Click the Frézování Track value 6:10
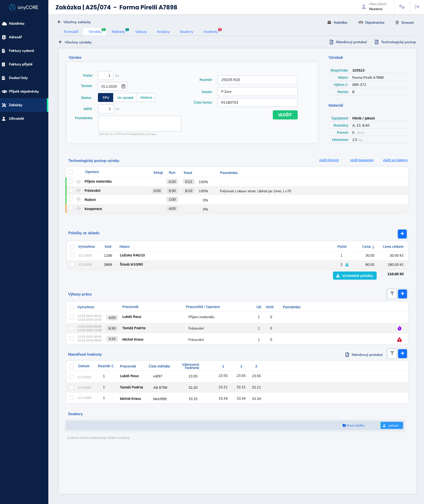The width and height of the screenshot is (424, 504). [x=189, y=191]
